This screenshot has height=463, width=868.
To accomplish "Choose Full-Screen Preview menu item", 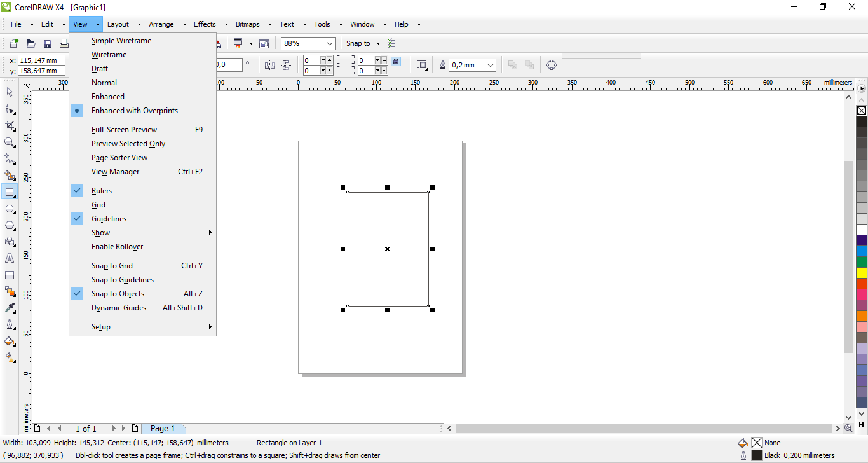I will point(124,130).
